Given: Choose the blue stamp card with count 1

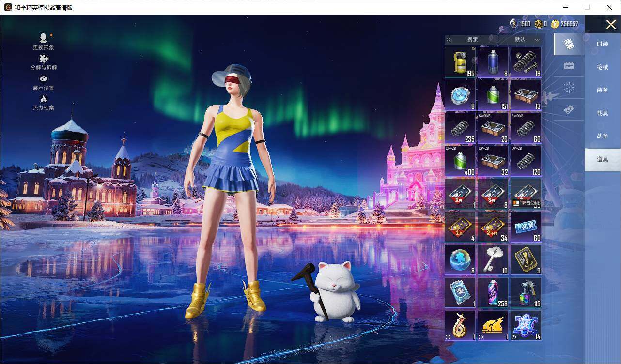Looking at the screenshot, I should (460, 292).
